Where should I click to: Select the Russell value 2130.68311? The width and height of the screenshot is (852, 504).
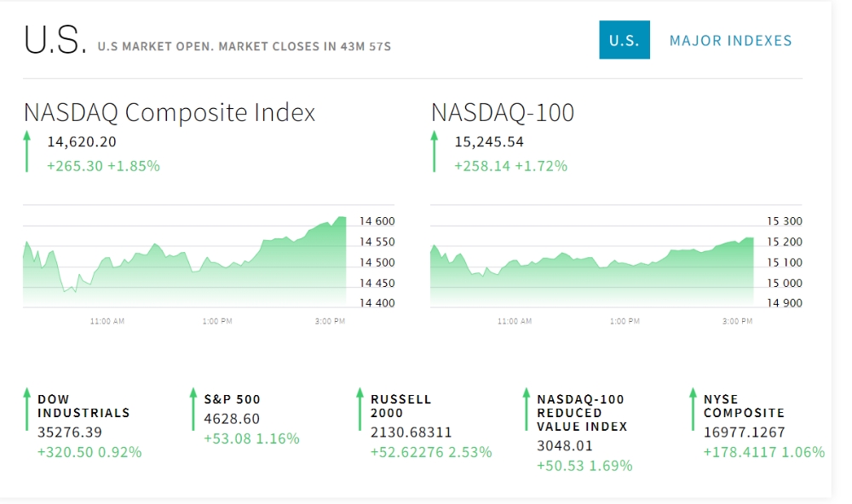(x=411, y=432)
